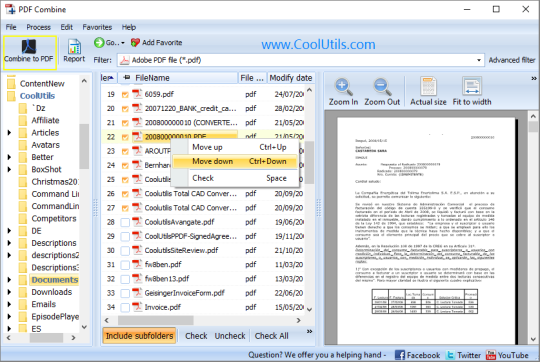540x362 pixels.
Task: Expand the Articles folder
Action: tap(9, 133)
